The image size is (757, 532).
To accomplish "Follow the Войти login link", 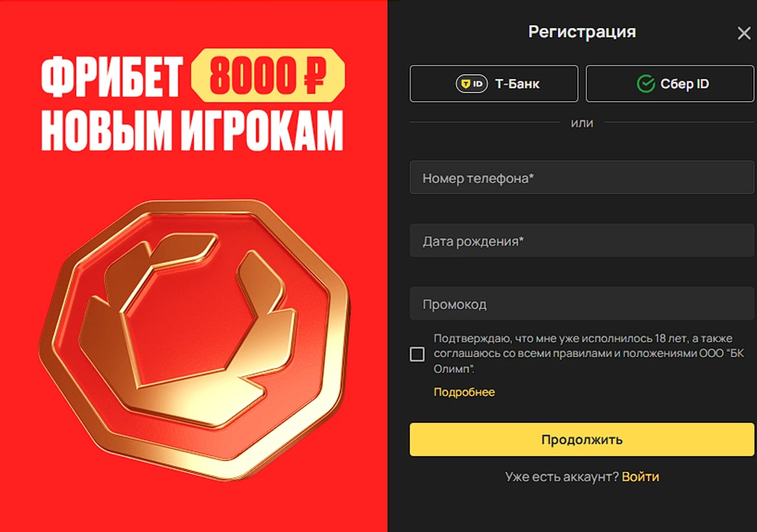I will point(640,477).
